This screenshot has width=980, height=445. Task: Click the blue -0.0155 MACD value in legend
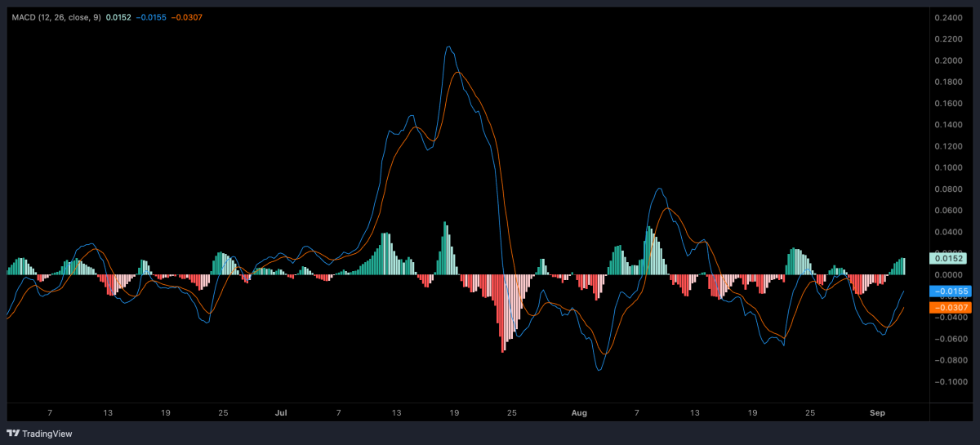151,17
